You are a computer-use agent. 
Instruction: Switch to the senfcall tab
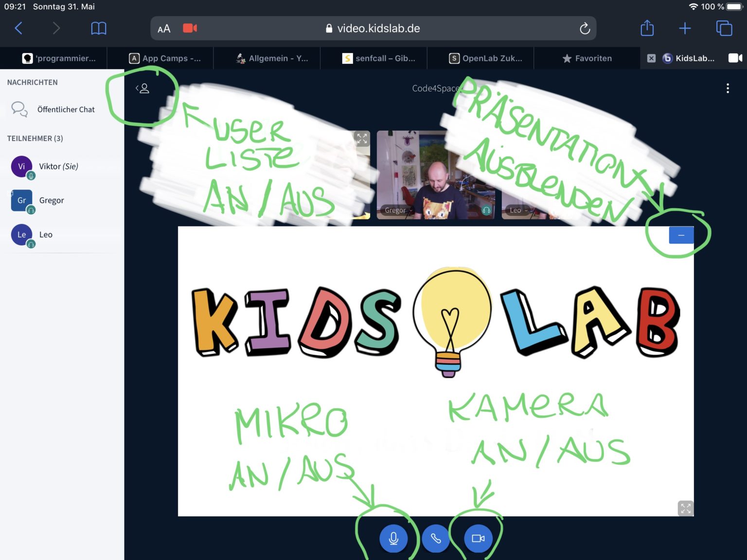point(379,58)
